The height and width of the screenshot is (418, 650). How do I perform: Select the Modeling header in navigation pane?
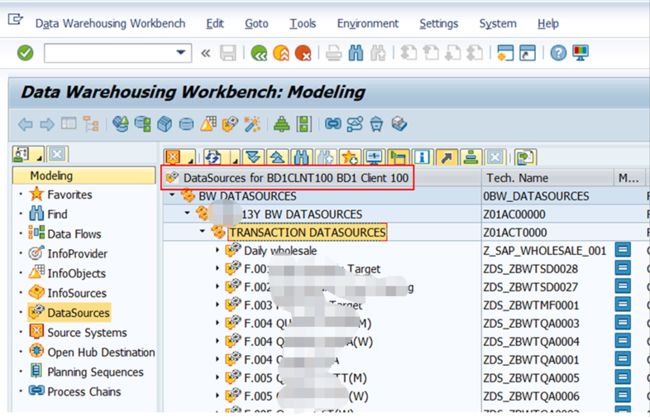[x=84, y=176]
